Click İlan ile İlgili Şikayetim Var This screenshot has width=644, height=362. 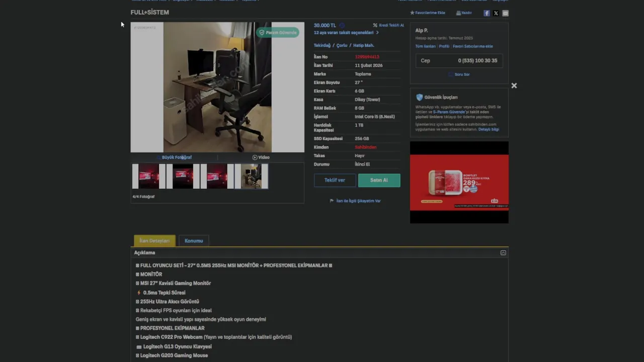click(x=358, y=201)
